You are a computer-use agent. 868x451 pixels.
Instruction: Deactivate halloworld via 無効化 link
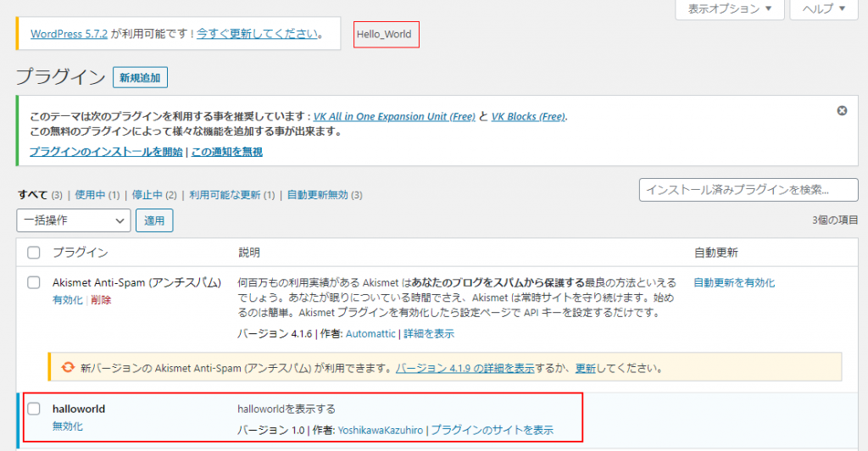tap(68, 426)
